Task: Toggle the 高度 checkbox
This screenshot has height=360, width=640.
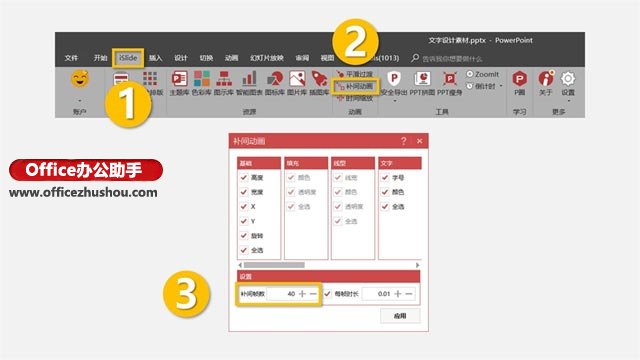Action: (244, 178)
